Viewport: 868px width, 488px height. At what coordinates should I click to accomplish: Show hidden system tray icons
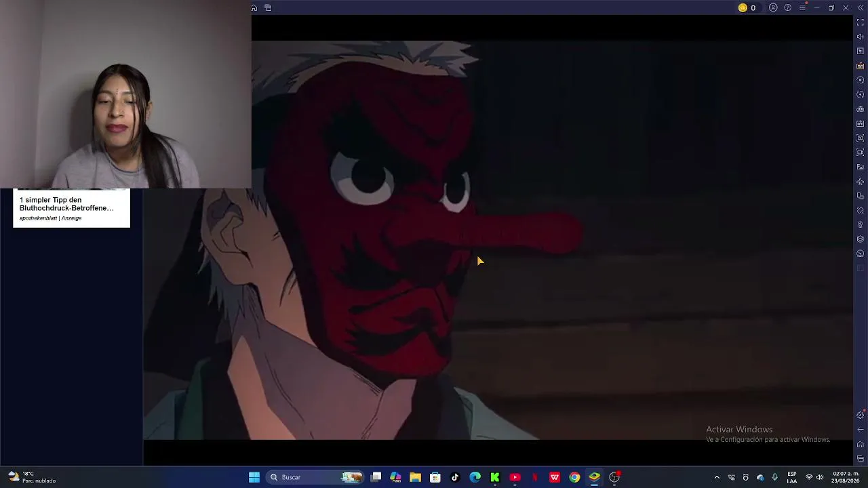click(x=717, y=477)
